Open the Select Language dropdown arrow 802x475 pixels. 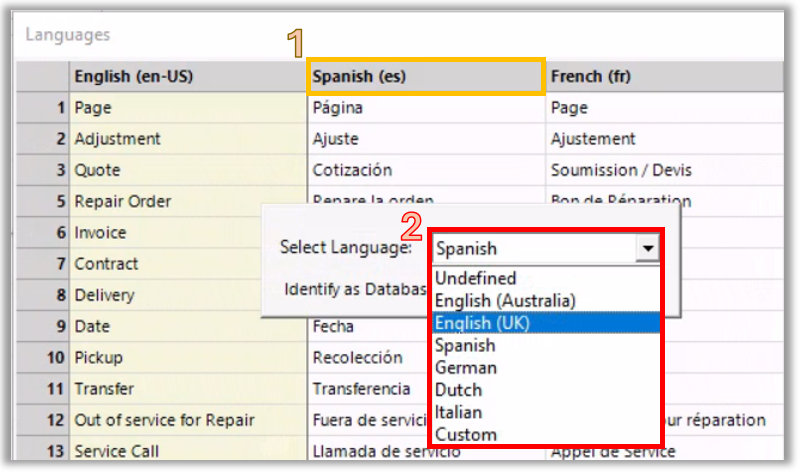click(x=649, y=249)
